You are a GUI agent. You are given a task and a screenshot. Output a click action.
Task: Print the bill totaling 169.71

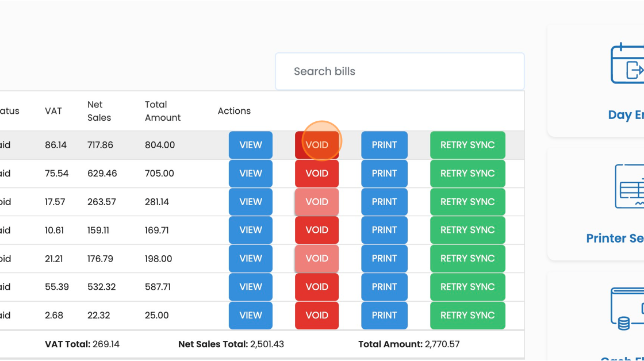[385, 230]
